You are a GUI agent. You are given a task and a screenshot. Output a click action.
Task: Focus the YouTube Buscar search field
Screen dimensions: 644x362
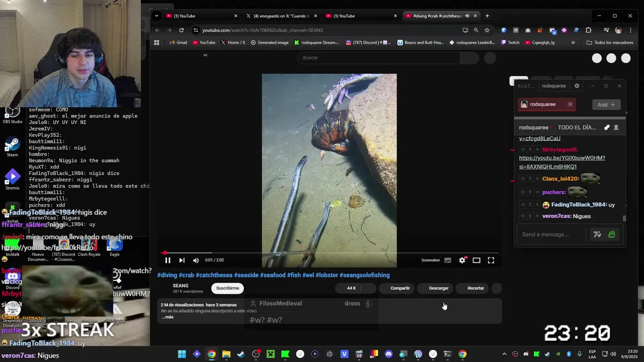coord(379,58)
